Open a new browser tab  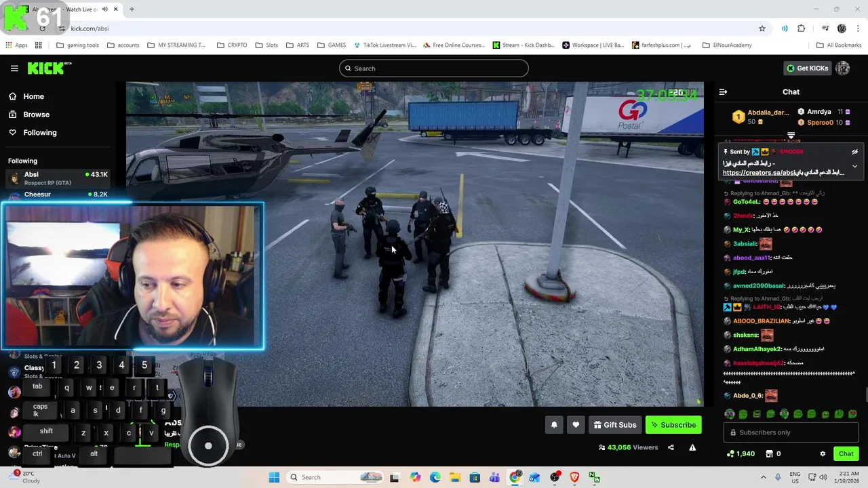(132, 9)
